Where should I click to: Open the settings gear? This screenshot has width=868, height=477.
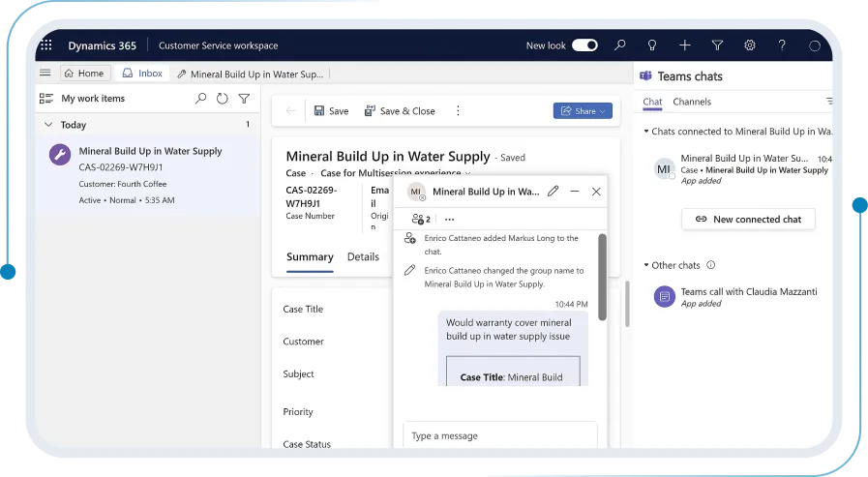(x=750, y=45)
